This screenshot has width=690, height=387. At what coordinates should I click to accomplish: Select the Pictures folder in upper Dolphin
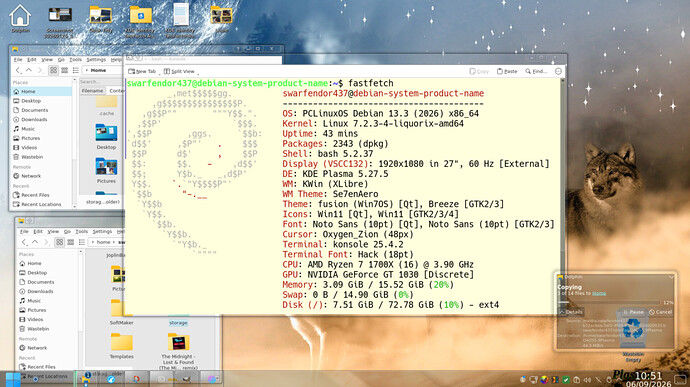106,170
